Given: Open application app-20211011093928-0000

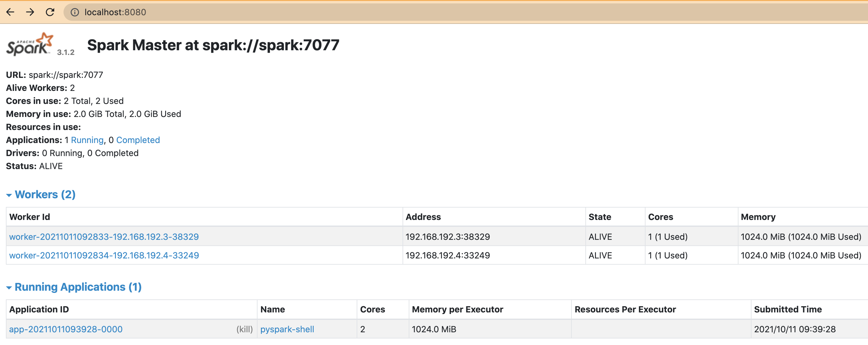Looking at the screenshot, I should [x=66, y=329].
